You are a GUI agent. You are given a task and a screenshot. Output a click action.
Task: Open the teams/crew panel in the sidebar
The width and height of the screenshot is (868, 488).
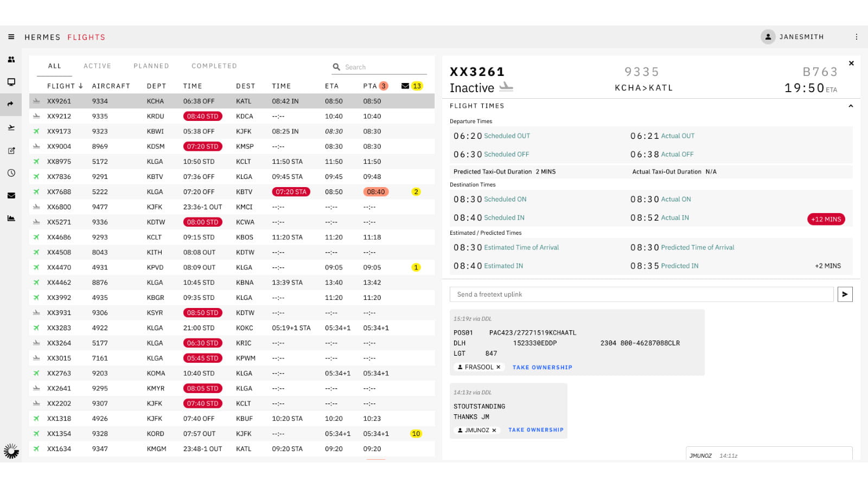tap(11, 60)
